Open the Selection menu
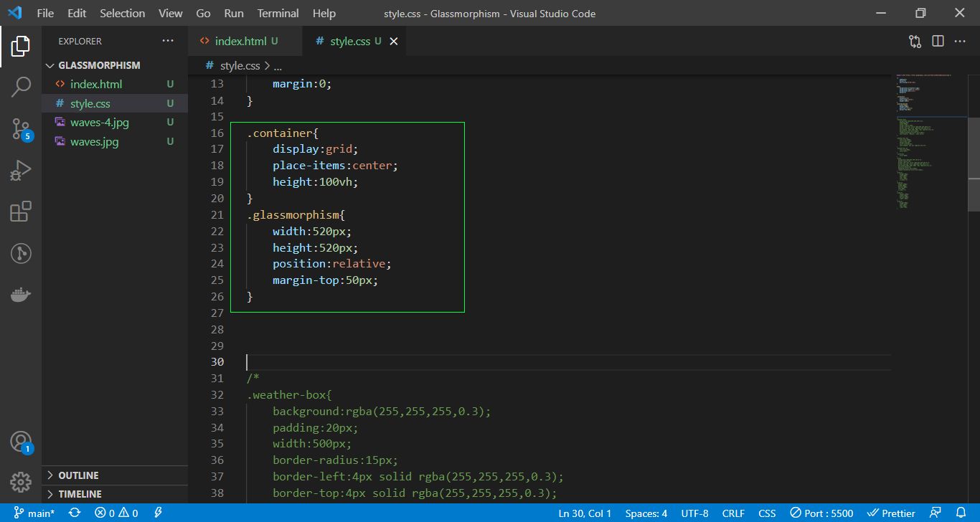This screenshot has height=522, width=980. 122,13
